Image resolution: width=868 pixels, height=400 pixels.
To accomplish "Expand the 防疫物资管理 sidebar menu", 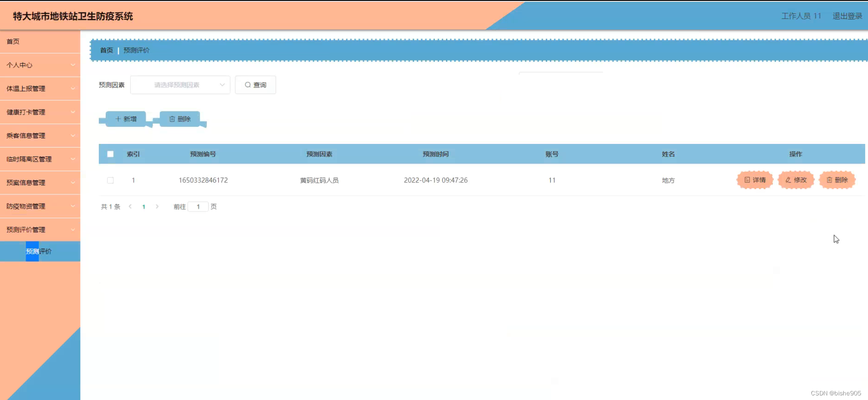I will pyautogui.click(x=40, y=206).
